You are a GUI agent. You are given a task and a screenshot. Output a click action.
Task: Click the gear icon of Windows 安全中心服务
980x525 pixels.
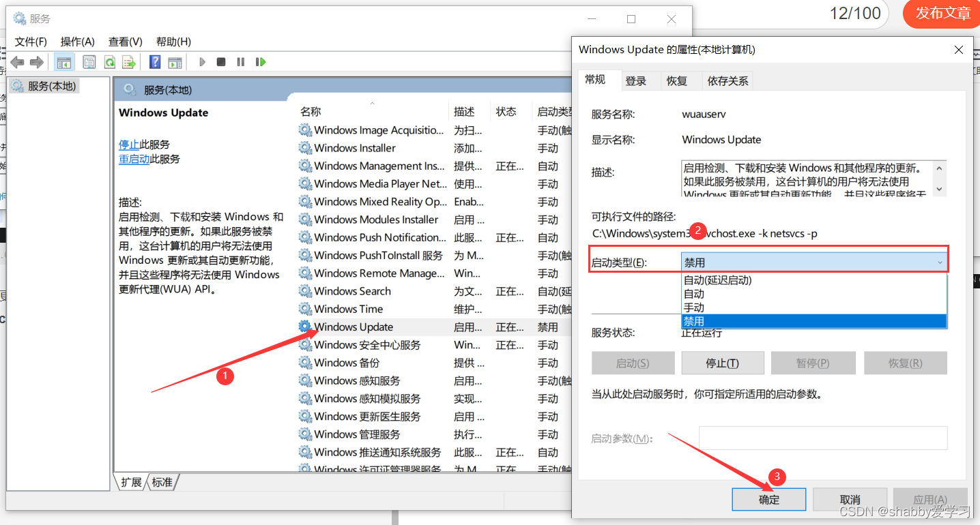[305, 345]
